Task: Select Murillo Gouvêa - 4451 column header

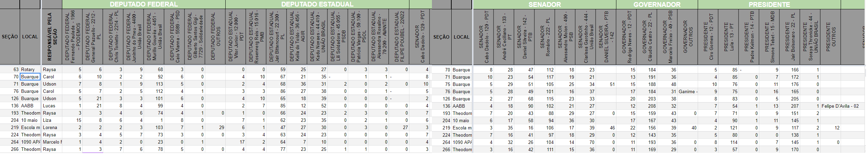Action: 154,37
